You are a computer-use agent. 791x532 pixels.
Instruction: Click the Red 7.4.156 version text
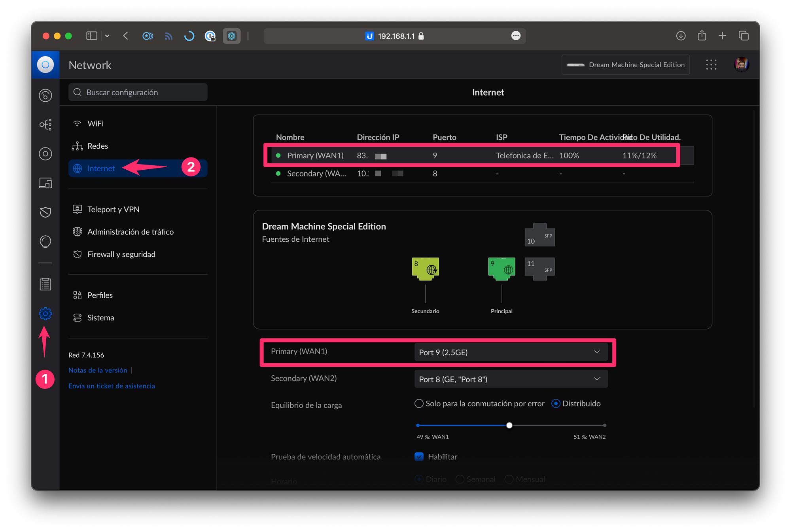pyautogui.click(x=86, y=355)
